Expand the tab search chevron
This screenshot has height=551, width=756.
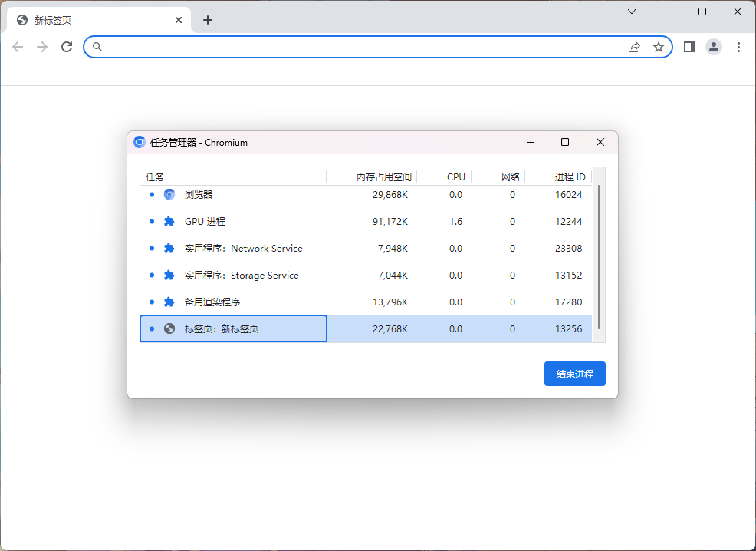[632, 12]
